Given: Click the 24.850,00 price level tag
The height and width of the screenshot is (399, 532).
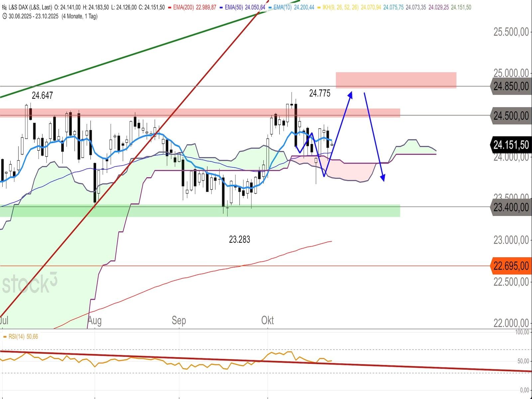Looking at the screenshot, I should (510, 86).
